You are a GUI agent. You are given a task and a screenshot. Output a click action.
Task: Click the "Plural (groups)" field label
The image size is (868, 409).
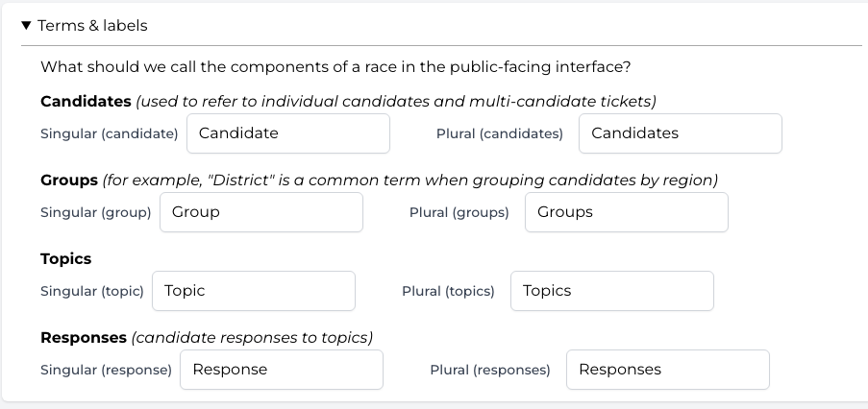coord(459,213)
